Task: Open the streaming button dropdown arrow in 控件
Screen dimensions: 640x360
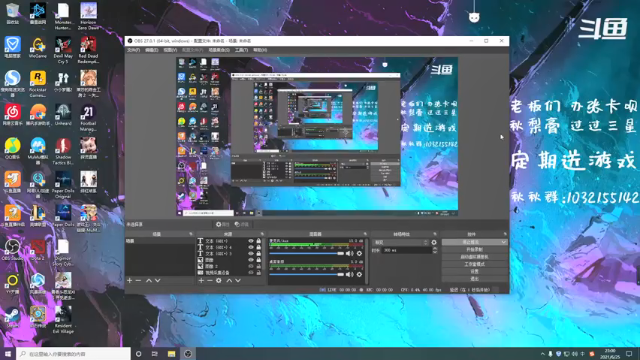Action: click(x=503, y=242)
